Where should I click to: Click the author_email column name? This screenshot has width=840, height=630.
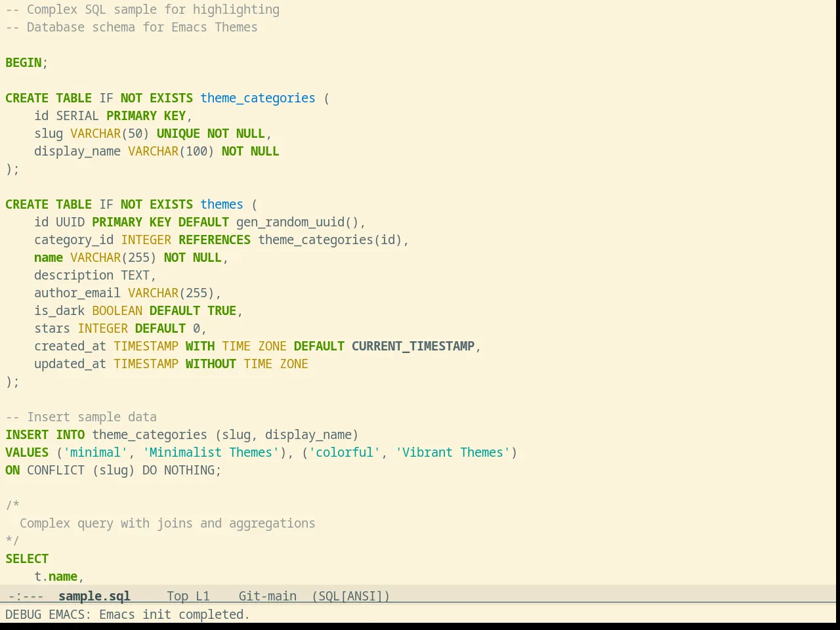77,293
